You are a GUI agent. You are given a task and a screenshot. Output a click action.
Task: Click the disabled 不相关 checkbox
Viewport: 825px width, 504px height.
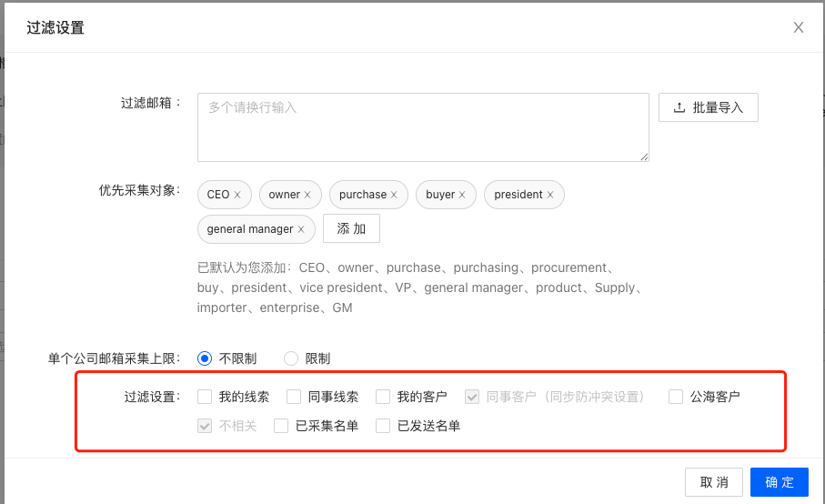tap(205, 426)
